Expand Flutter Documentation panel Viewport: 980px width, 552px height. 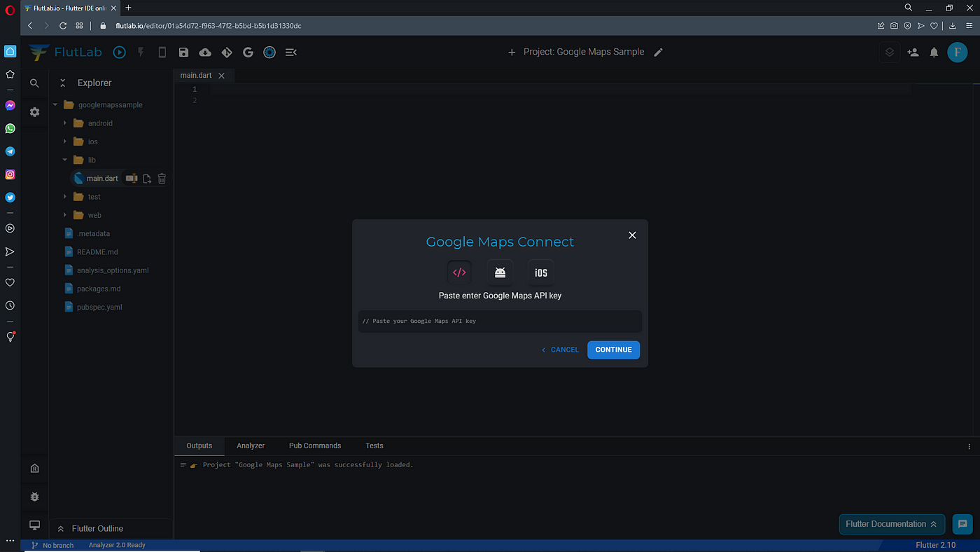(892, 524)
